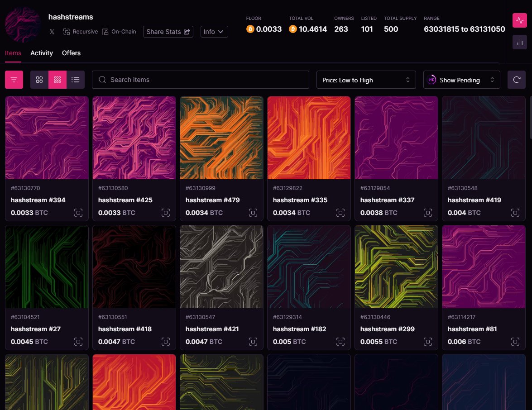
Task: Focus the Search items field
Action: (201, 80)
